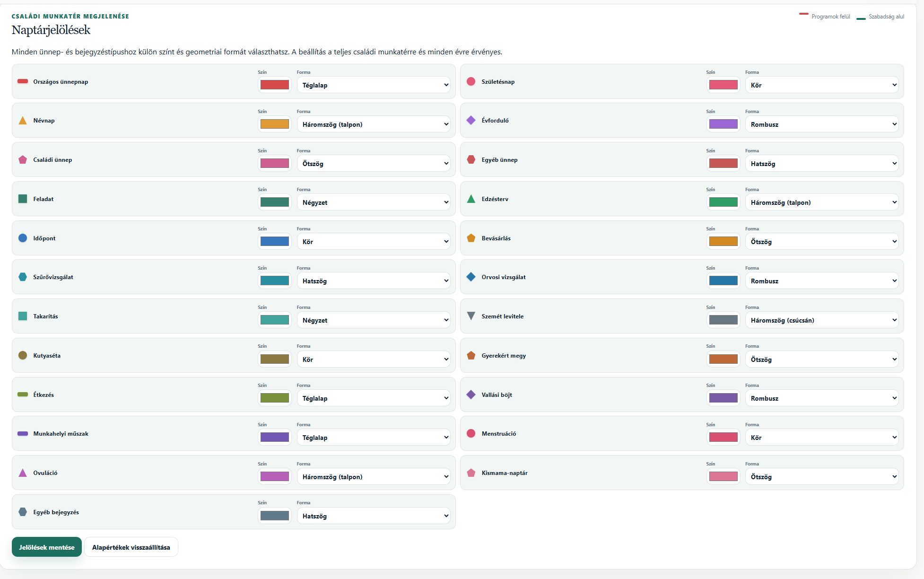The height and width of the screenshot is (579, 924).
Task: Click the green triangle icon beside Edzésterv
Action: [x=471, y=199]
